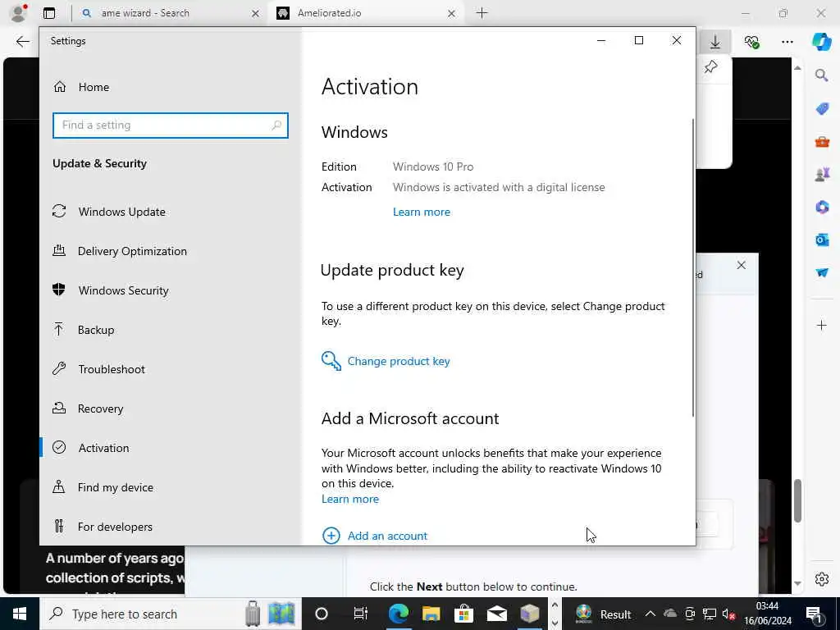Open File Explorer from taskbar
The image size is (840, 630).
click(431, 614)
